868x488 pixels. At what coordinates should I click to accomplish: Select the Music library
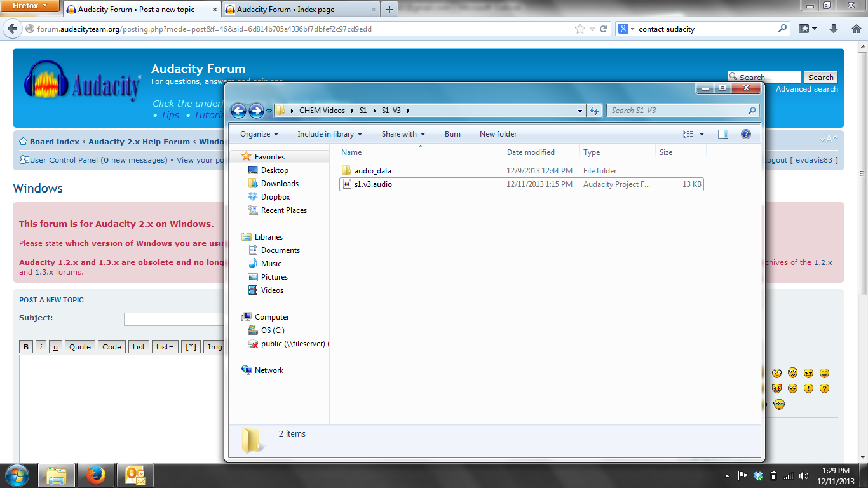(x=271, y=264)
